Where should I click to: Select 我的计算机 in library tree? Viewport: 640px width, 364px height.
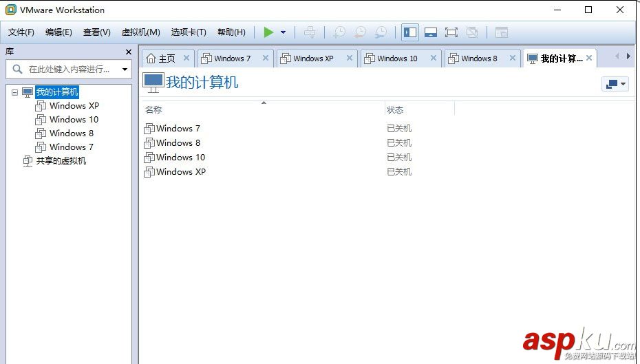click(56, 92)
